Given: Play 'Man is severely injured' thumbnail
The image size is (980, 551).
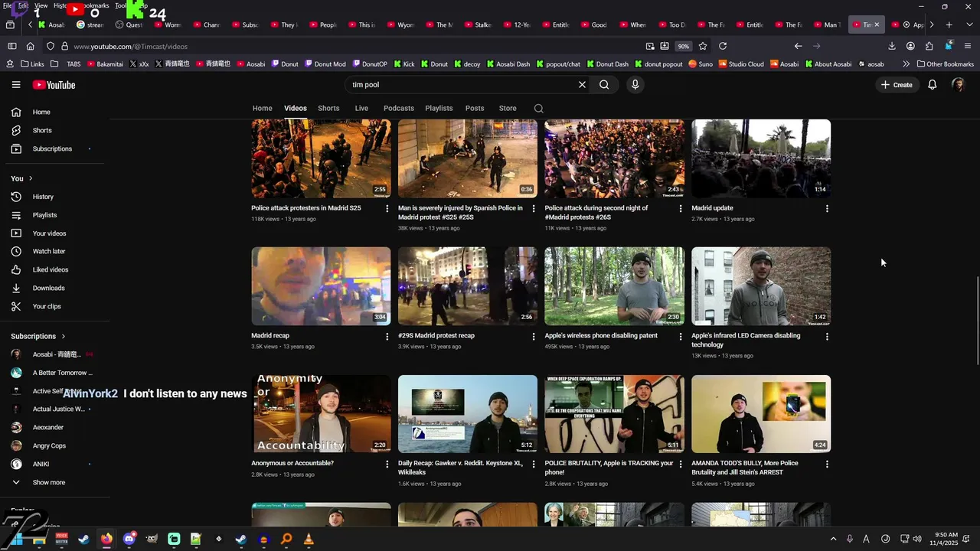Looking at the screenshot, I should pos(468,158).
